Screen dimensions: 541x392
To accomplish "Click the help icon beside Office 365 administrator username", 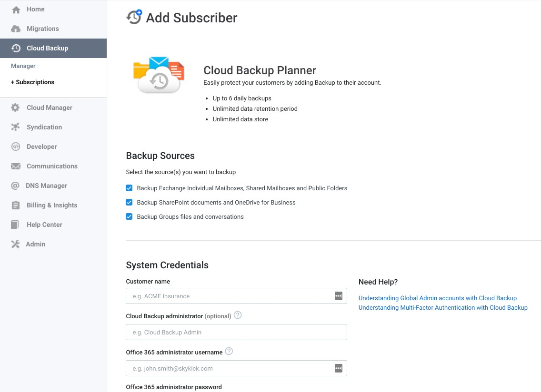I will pos(229,351).
